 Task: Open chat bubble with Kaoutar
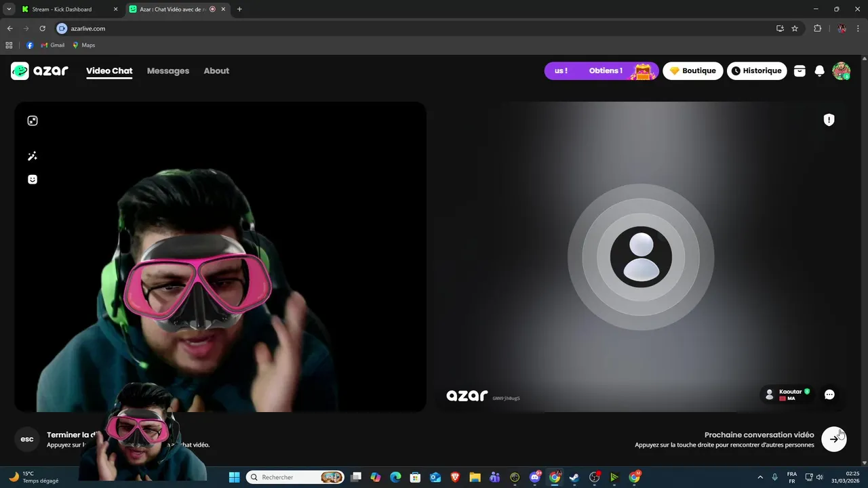tap(829, 394)
